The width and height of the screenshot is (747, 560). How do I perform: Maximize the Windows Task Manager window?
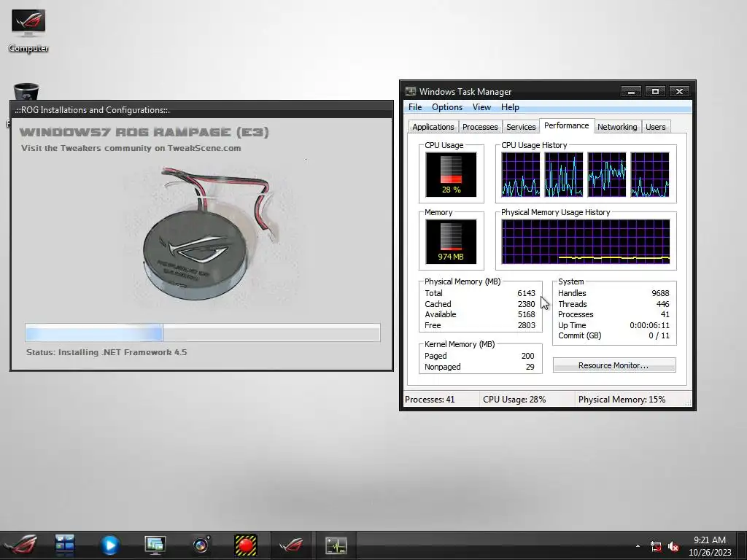[655, 91]
